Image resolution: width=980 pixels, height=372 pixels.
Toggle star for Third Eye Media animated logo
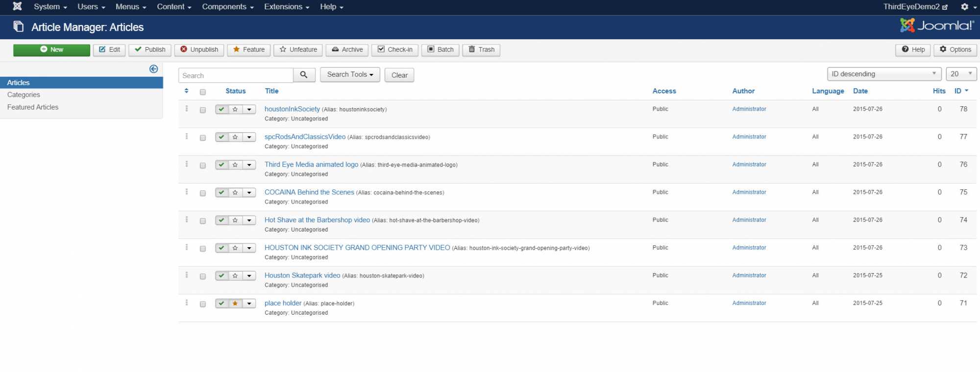[235, 165]
